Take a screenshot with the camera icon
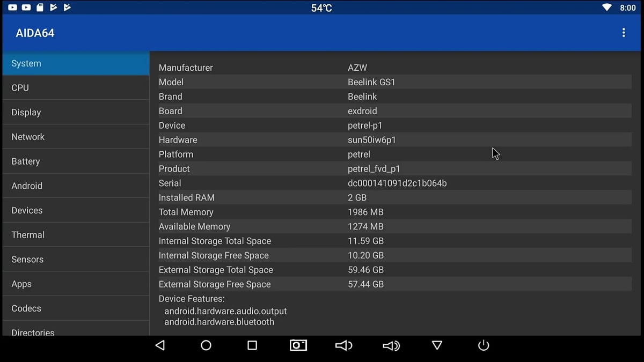Image resolution: width=644 pixels, height=362 pixels. 298,345
